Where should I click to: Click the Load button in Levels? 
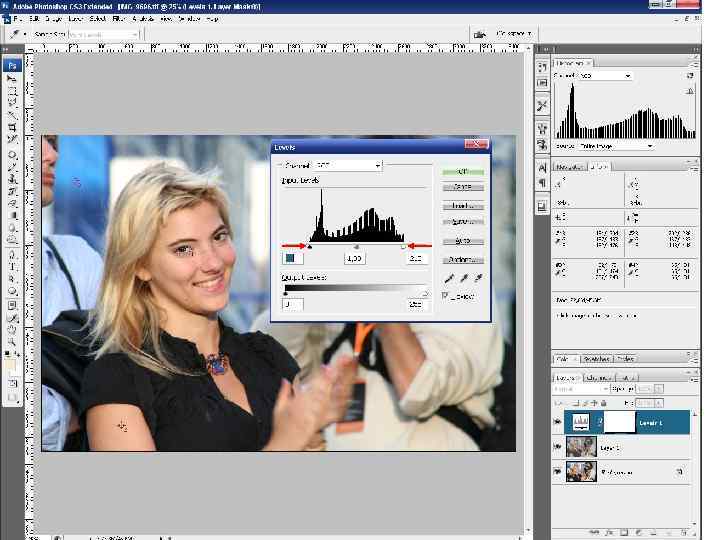463,206
